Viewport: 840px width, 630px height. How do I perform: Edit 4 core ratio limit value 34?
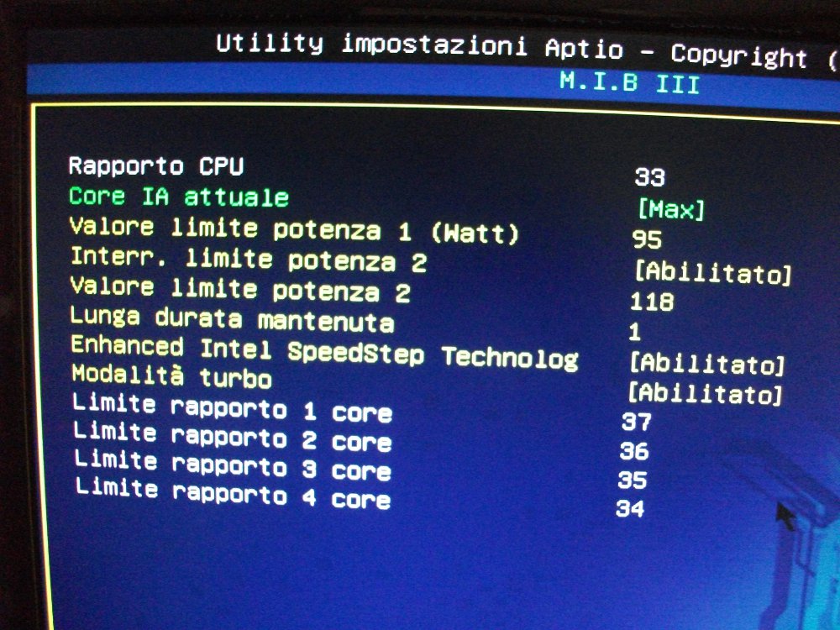[x=630, y=508]
